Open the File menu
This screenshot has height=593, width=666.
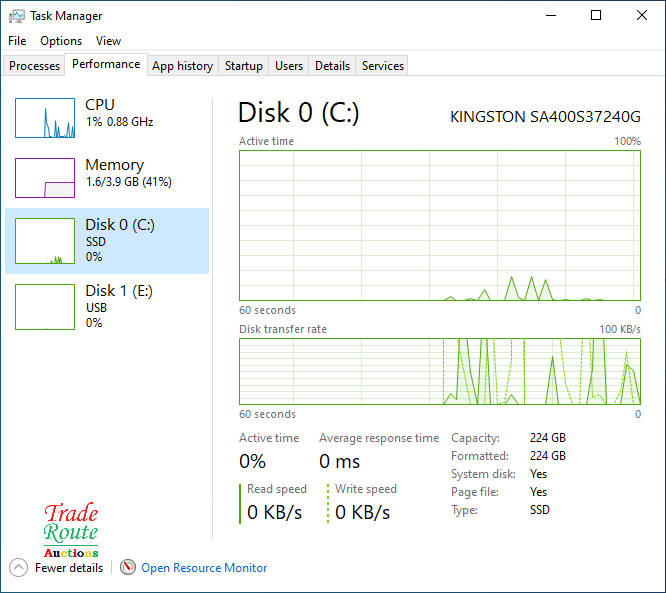(17, 41)
